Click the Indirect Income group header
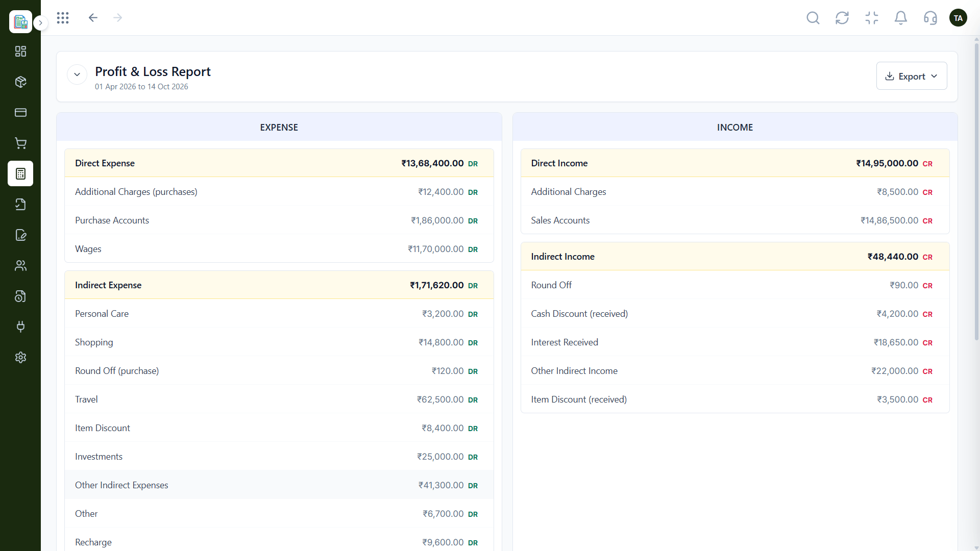980x551 pixels. [735, 257]
